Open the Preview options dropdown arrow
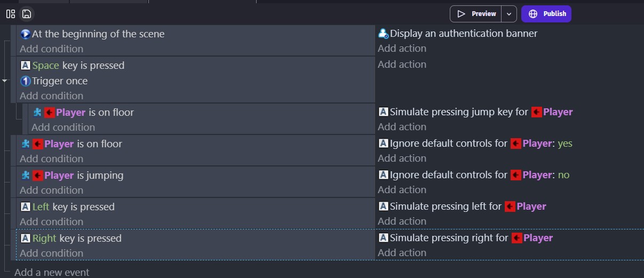The image size is (644, 278). (510, 14)
